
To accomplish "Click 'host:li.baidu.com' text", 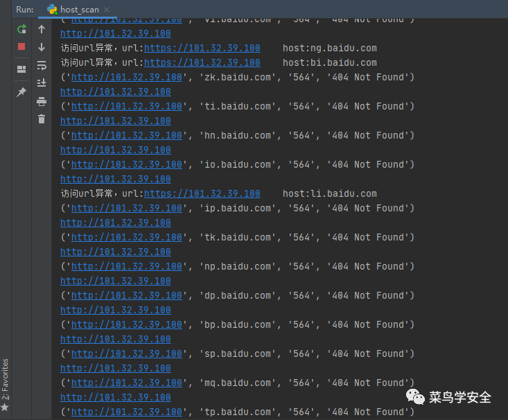I will coord(330,194).
